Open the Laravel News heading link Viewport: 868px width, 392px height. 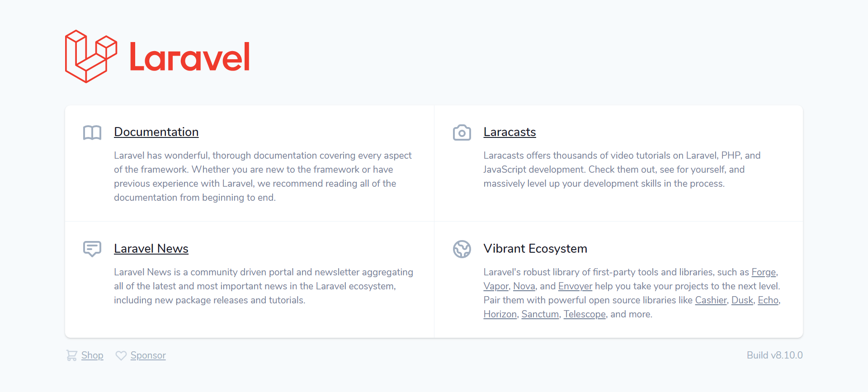pyautogui.click(x=151, y=249)
